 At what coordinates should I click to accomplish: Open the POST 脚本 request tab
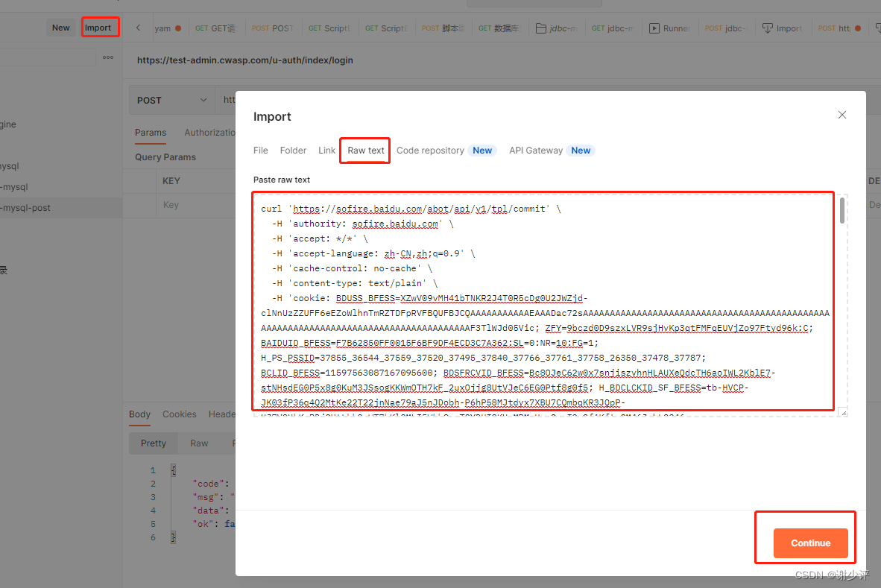coord(443,28)
